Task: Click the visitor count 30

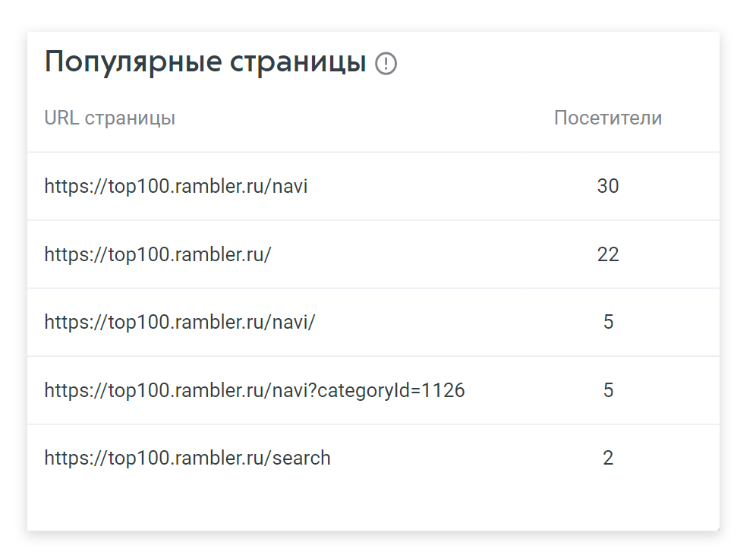Action: pos(607,186)
